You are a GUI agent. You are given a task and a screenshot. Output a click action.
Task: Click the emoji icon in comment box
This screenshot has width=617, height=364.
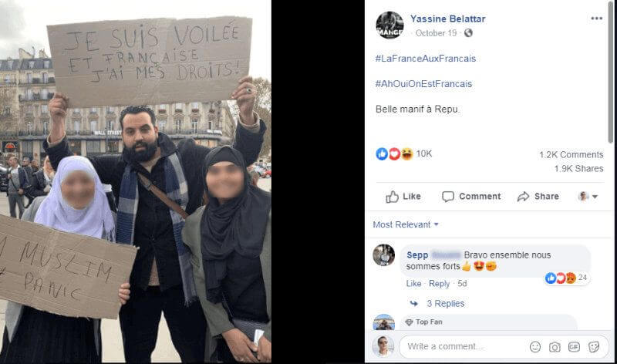(x=535, y=347)
